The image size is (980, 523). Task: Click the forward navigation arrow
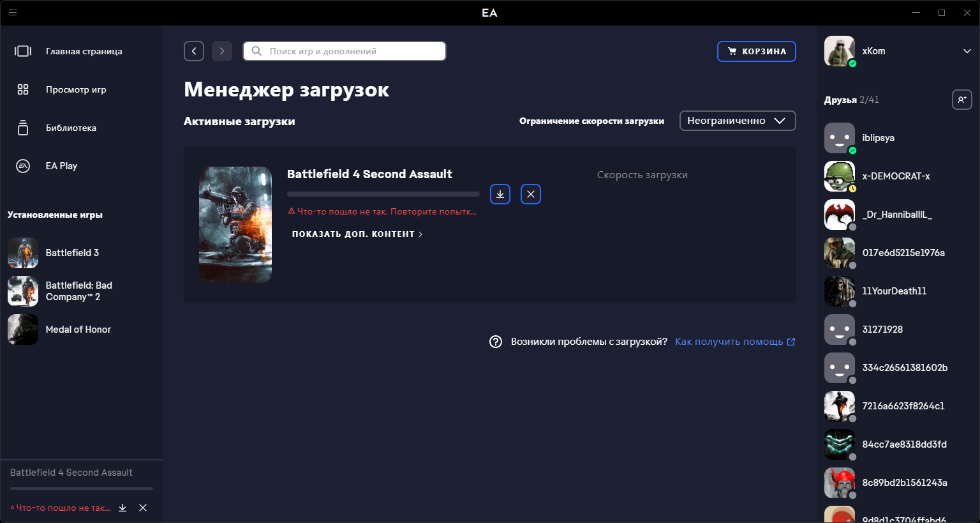[x=222, y=51]
